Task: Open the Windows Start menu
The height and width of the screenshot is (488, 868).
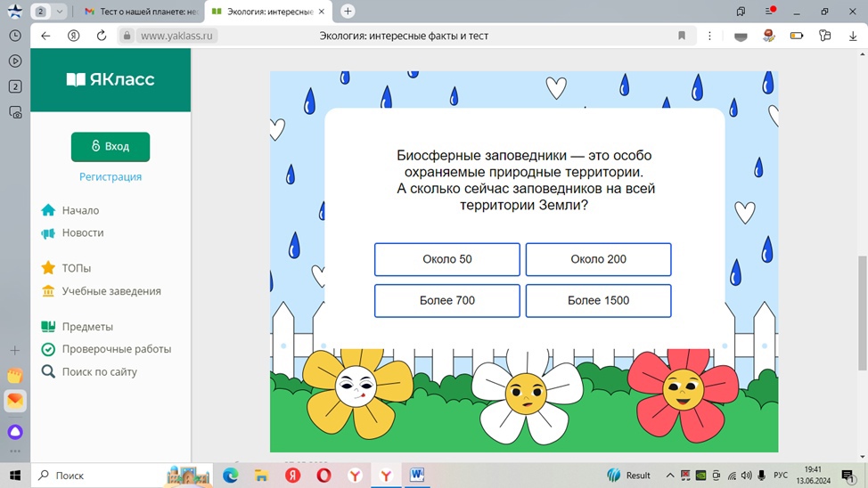Action: coord(15,476)
